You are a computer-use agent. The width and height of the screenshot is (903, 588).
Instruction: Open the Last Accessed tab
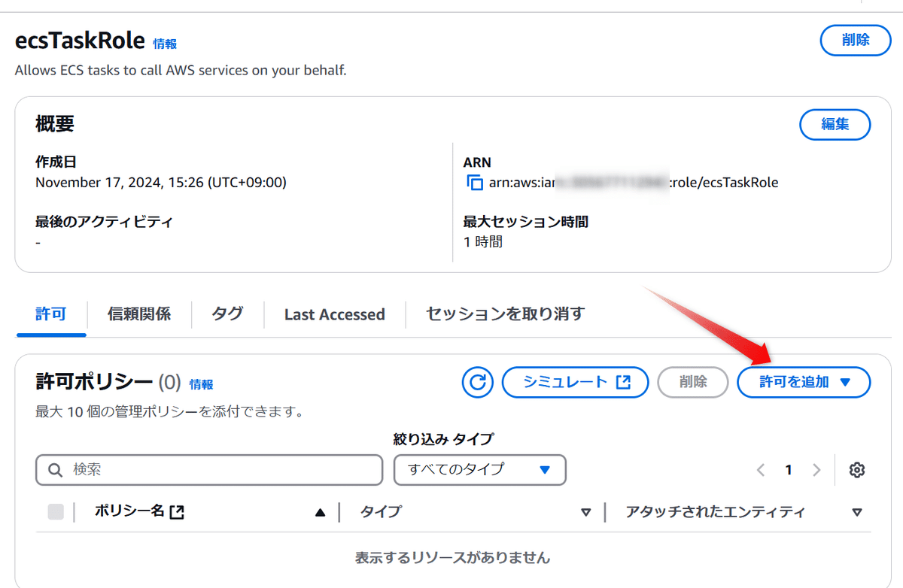pos(334,314)
